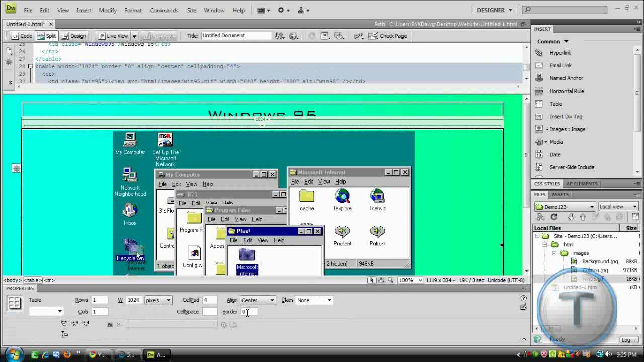The height and width of the screenshot is (362, 644).
Task: Select the <body> tag in tag selector
Action: click(13, 280)
